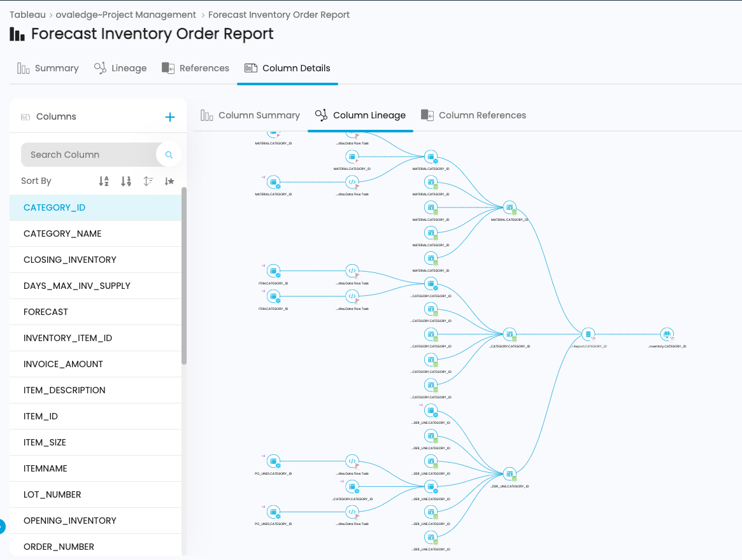
Task: Click the search magnifier in Search Column field
Action: 168,154
